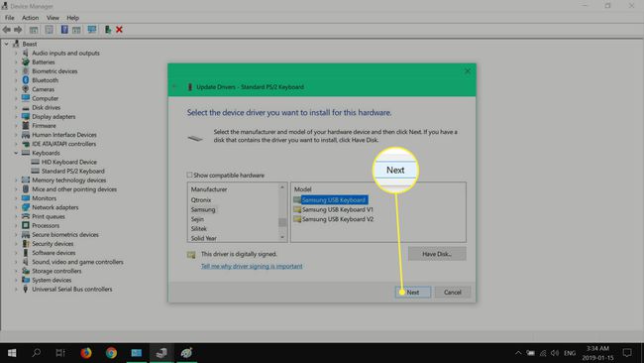Select Solid Year in the Manufacturer list
The height and width of the screenshot is (363, 644).
pos(203,238)
